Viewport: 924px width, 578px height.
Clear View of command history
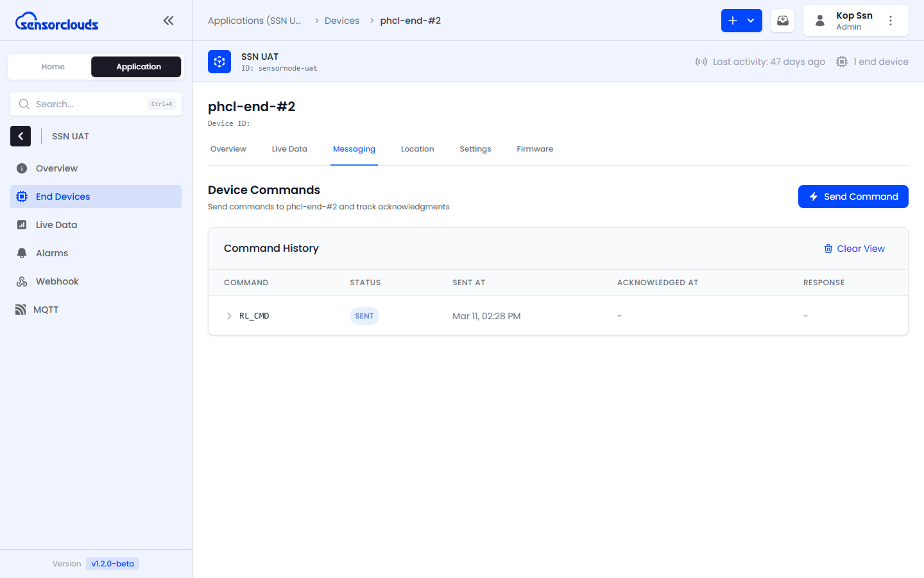tap(855, 248)
